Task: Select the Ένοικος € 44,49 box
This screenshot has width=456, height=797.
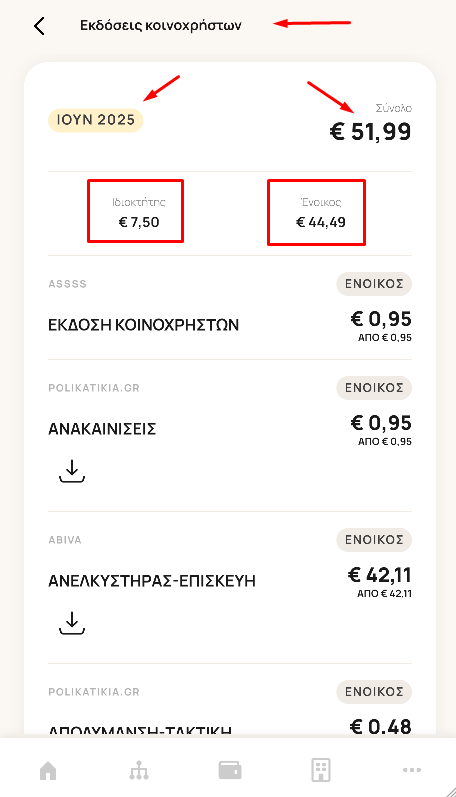Action: point(316,212)
